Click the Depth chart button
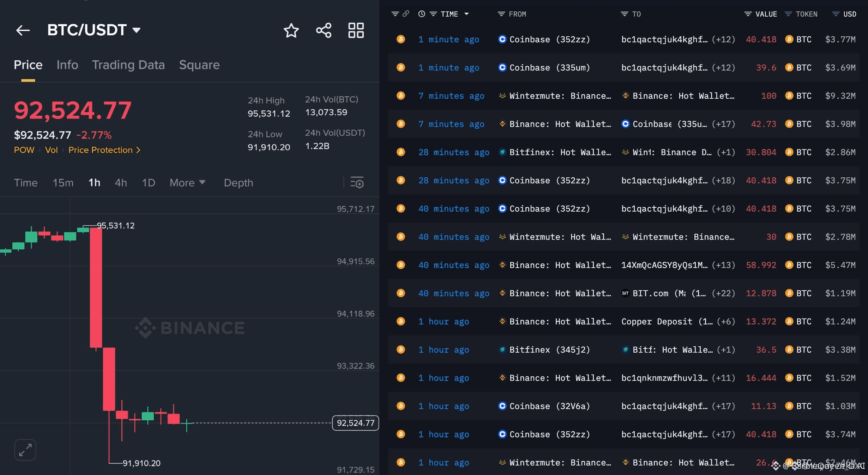Viewport: 868px width, 475px height. 238,183
